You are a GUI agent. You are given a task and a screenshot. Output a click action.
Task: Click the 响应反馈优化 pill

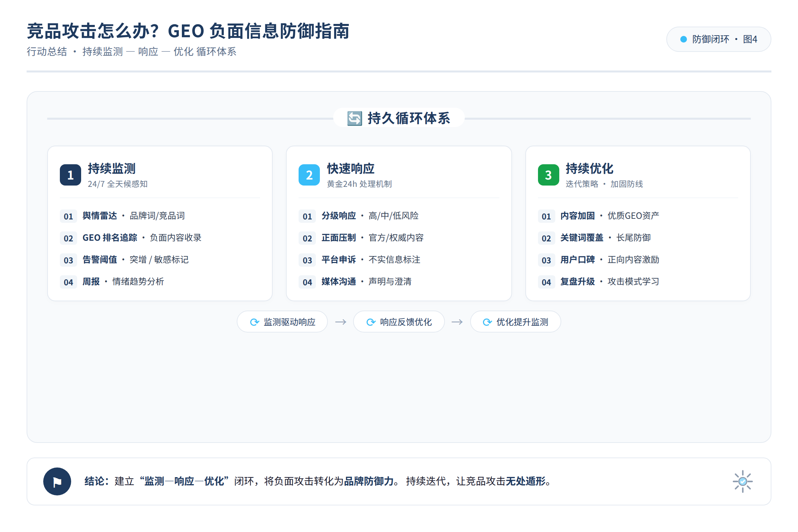pyautogui.click(x=399, y=322)
